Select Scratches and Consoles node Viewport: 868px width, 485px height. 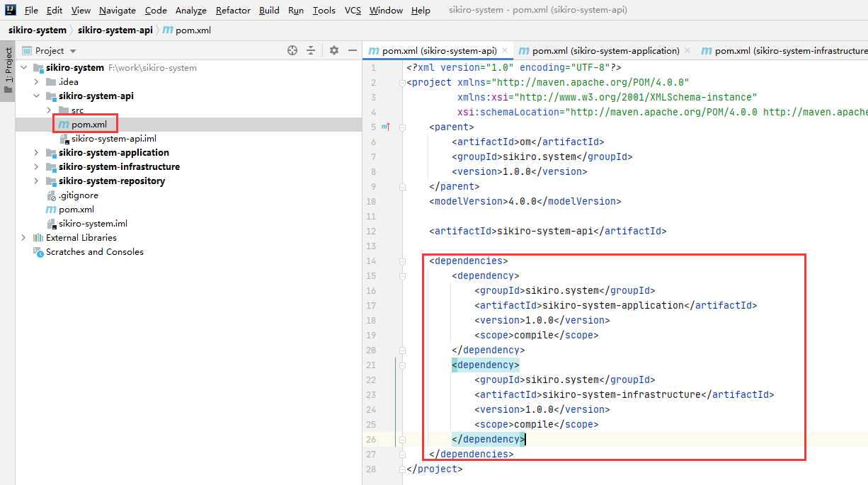(x=95, y=252)
